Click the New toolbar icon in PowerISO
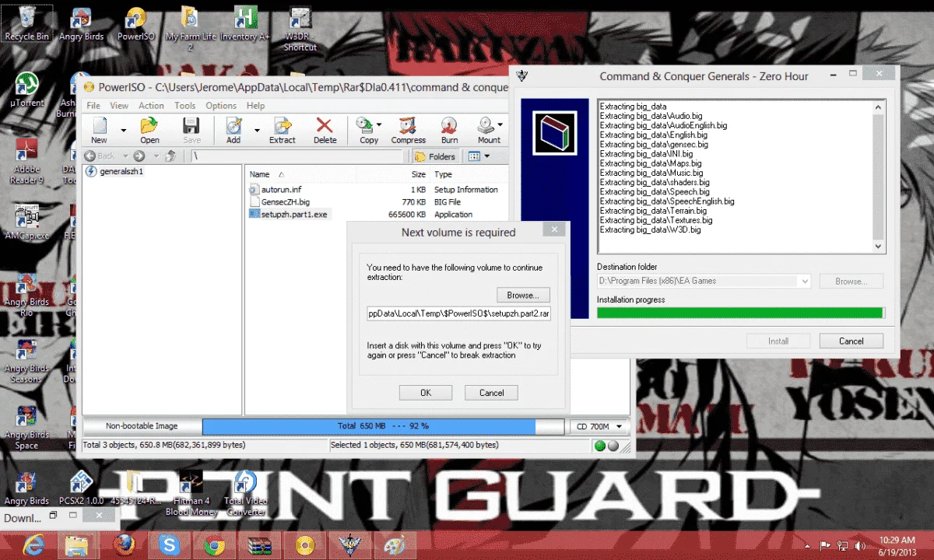The height and width of the screenshot is (560, 934). (x=99, y=130)
